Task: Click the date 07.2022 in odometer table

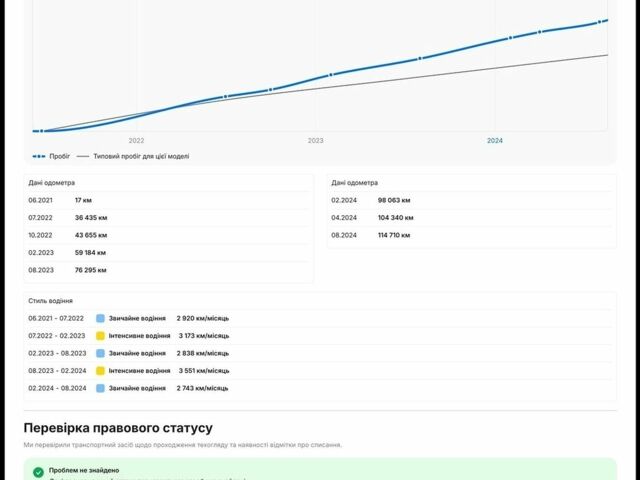Action: coord(40,218)
